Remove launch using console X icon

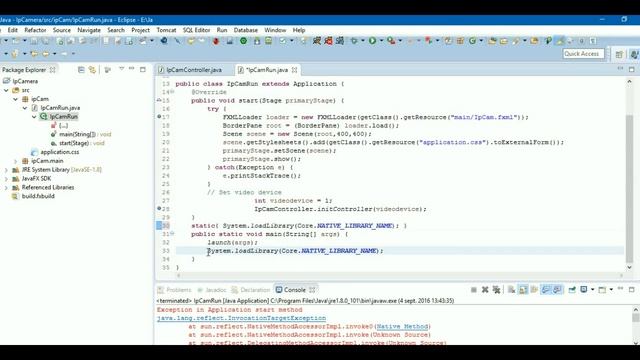pyautogui.click(x=485, y=290)
